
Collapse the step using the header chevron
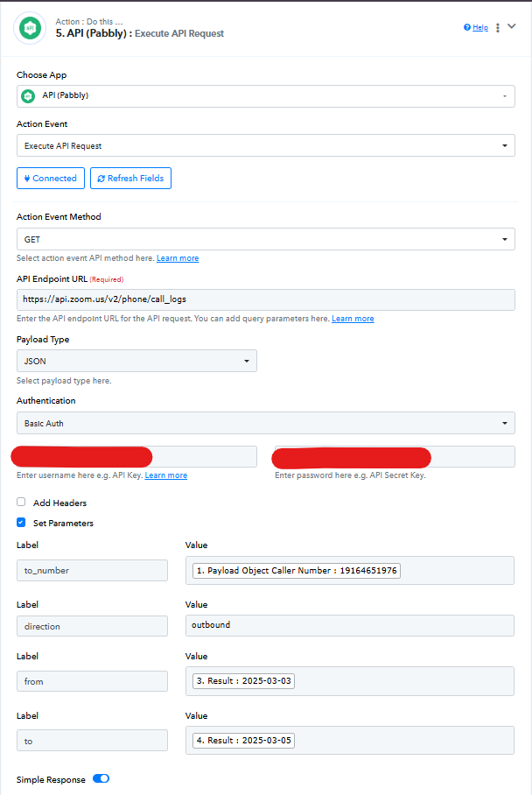coord(512,26)
